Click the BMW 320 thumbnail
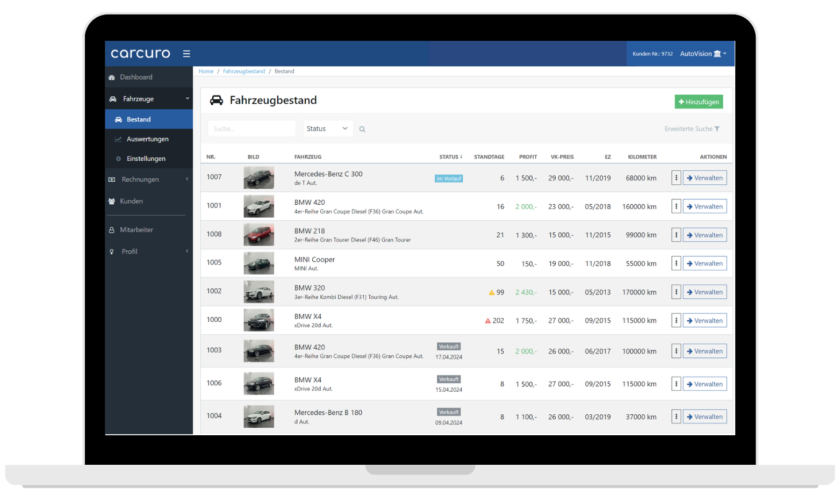 [259, 292]
